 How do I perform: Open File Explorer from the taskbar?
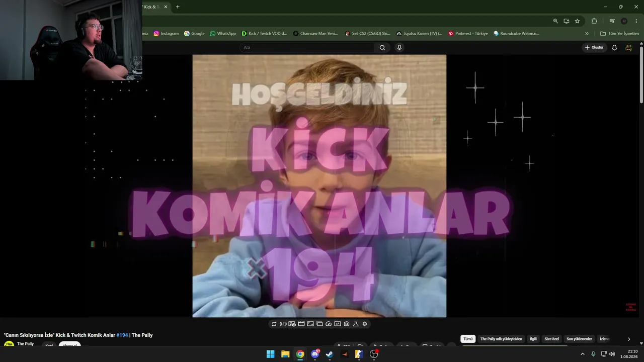[x=285, y=354]
